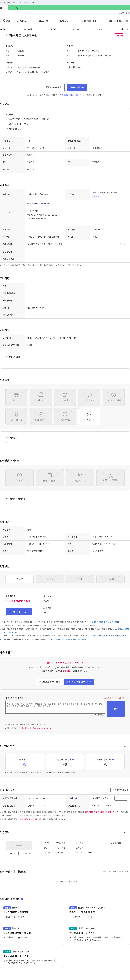Open the 실업급여 top menu
This screenshot has height=980, width=130.
[65, 21]
